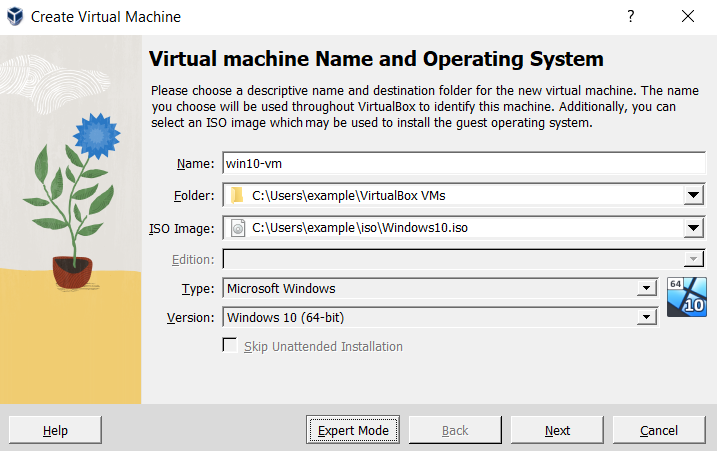Click the Name field containing win10-vm
Screen dimensions: 717x451
pos(464,164)
